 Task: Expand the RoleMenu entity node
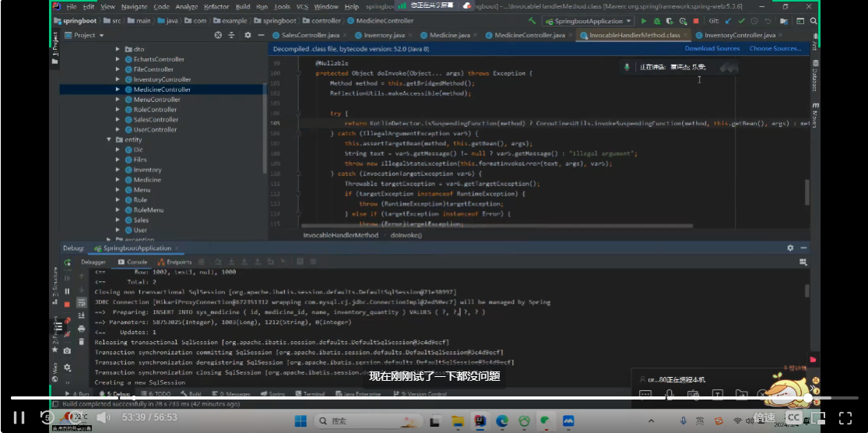click(118, 209)
